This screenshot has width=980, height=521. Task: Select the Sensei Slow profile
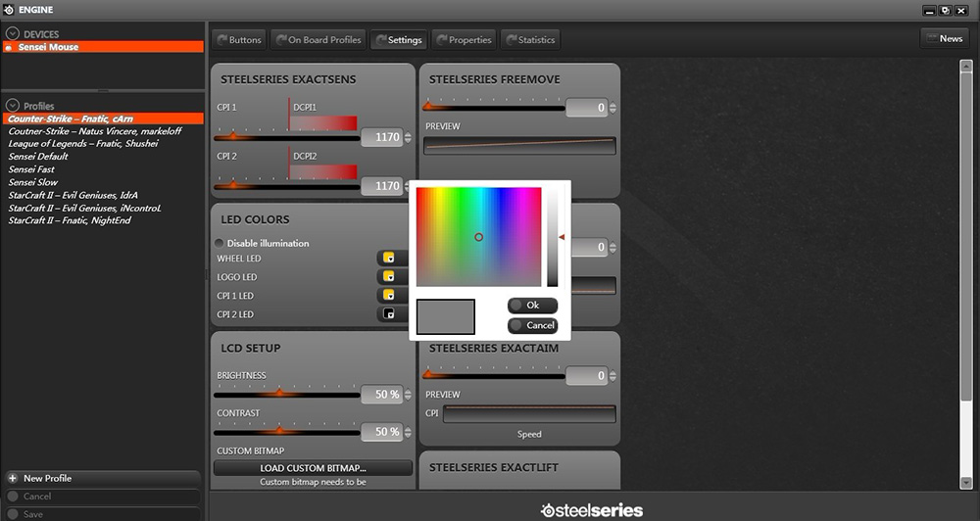coord(32,182)
